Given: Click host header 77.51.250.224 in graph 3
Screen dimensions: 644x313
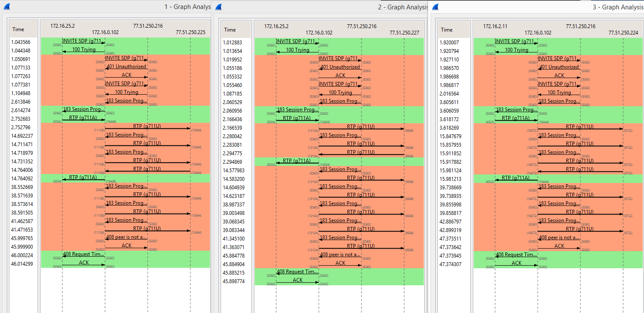Looking at the screenshot, I should (623, 32).
